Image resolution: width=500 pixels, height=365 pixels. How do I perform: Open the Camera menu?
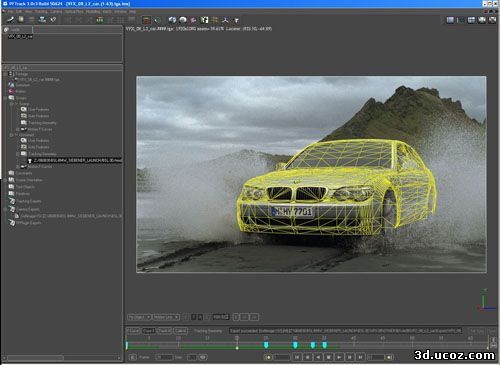(56, 12)
